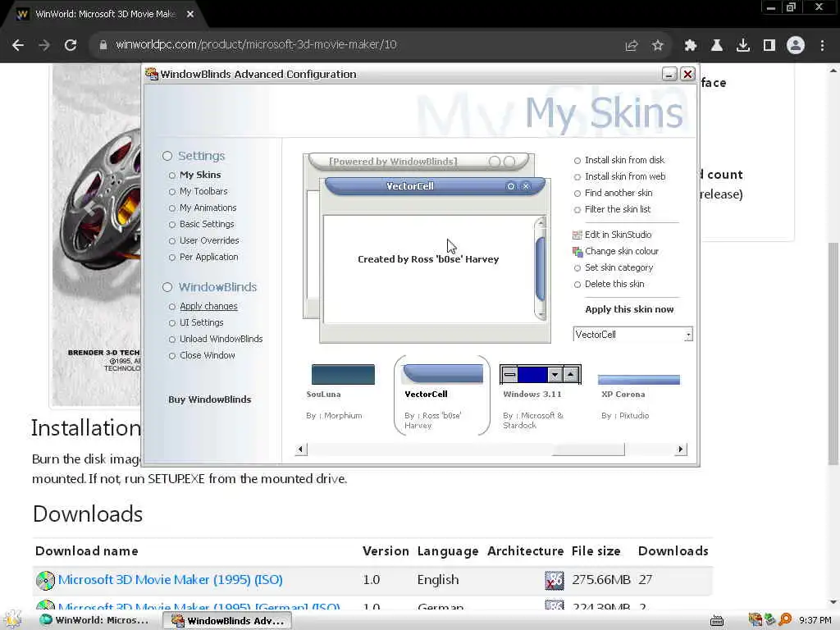Open the taskbar start button

pos(13,620)
